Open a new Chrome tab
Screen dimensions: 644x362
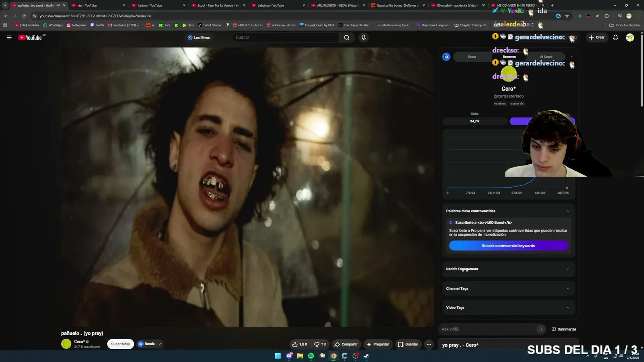(x=552, y=5)
